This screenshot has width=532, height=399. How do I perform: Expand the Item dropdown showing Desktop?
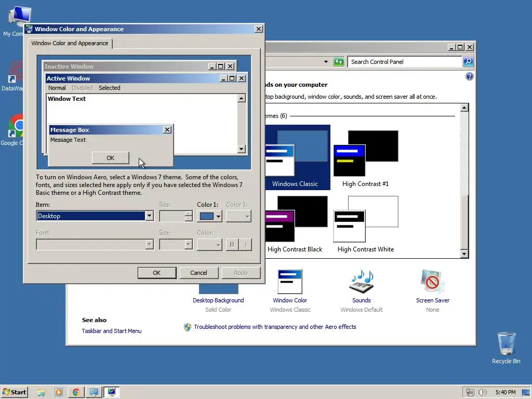click(149, 216)
